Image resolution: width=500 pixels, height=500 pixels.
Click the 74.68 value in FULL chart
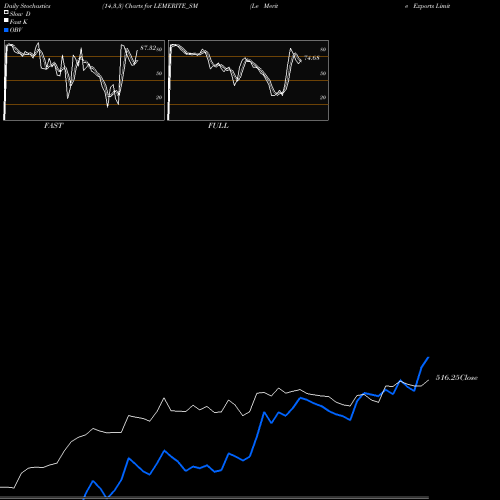click(312, 58)
